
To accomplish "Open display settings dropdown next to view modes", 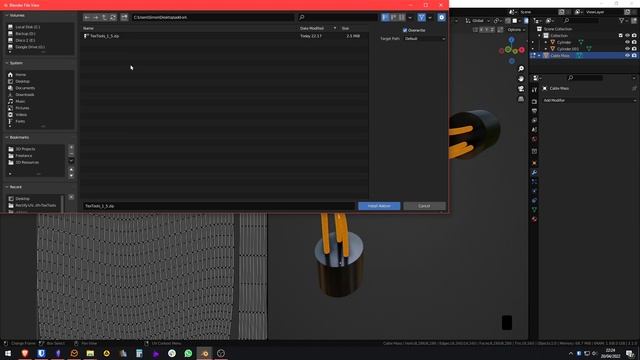I will coord(410,18).
